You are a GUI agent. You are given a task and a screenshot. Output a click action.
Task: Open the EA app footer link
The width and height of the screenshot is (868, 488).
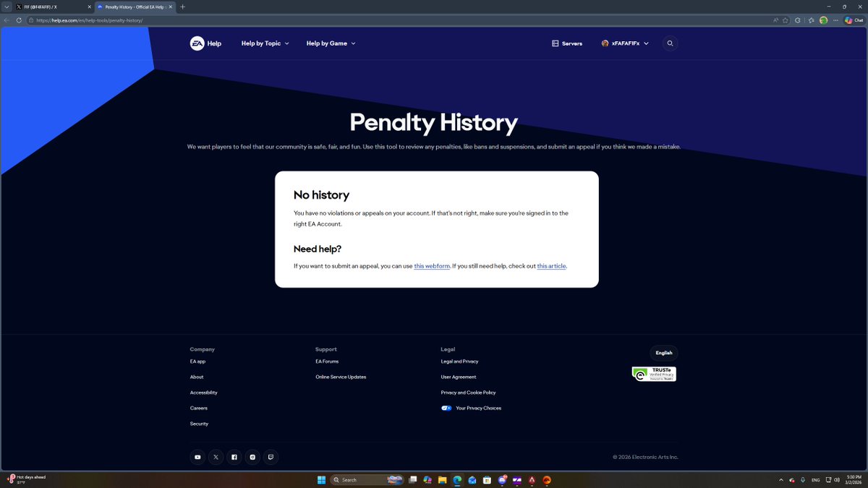pos(197,361)
